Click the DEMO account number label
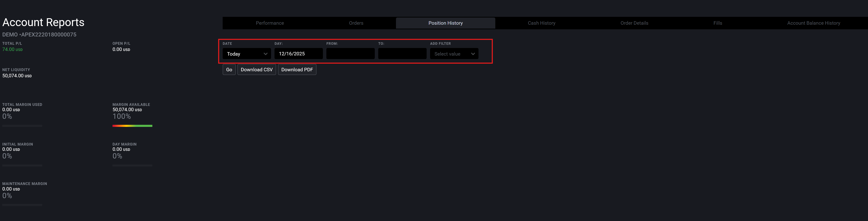Image resolution: width=868 pixels, height=221 pixels. coord(39,34)
